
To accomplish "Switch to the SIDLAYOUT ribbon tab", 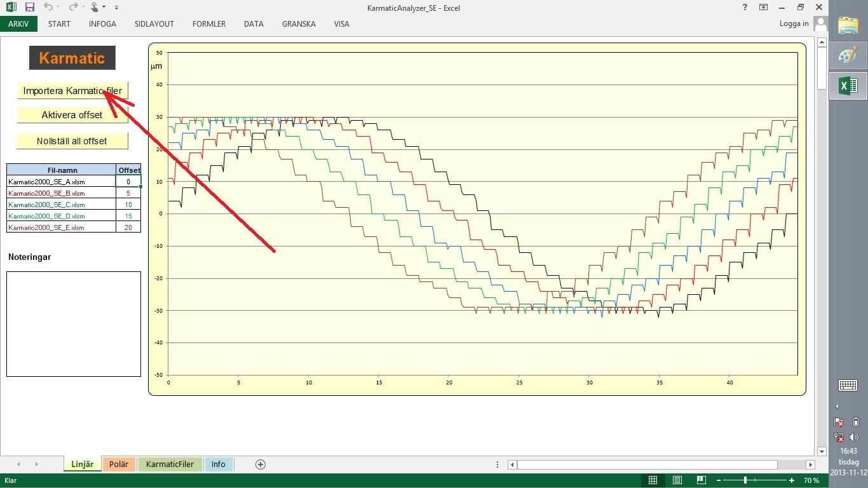I will pos(154,24).
